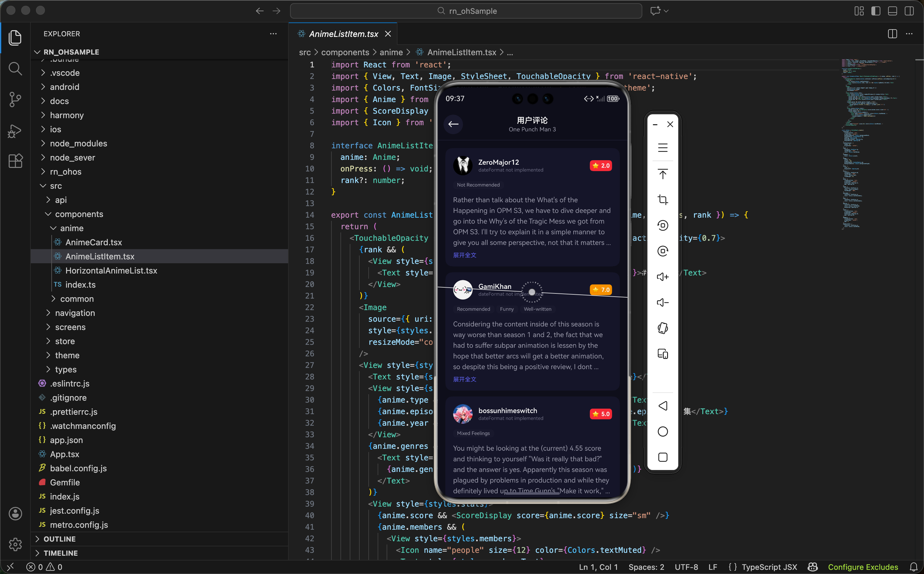This screenshot has height=574, width=924.
Task: Expand the node_modules folder
Action: [x=78, y=143]
